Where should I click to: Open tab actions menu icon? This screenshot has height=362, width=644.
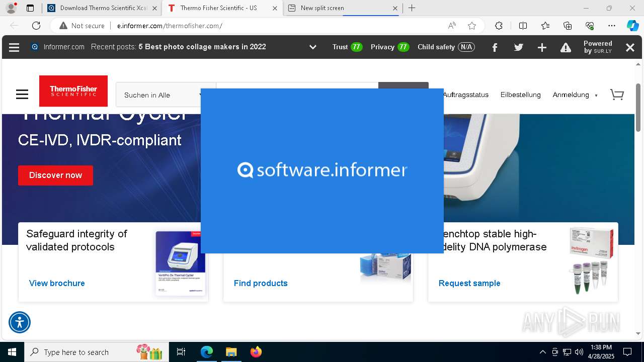click(x=30, y=8)
